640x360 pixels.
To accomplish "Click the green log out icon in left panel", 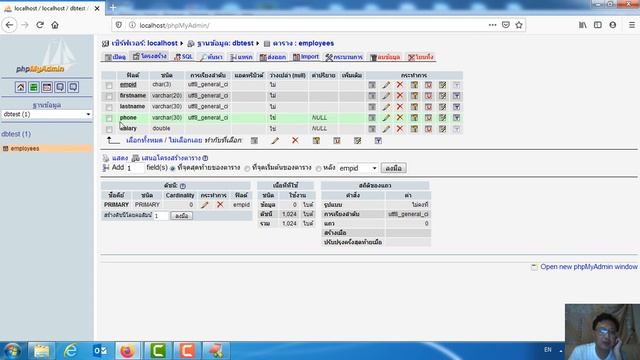I will click(x=33, y=87).
